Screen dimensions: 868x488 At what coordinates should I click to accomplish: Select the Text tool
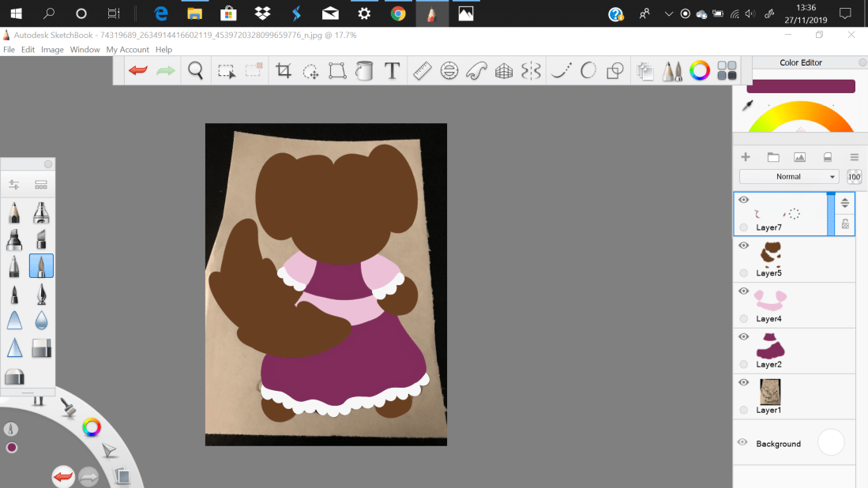coord(392,71)
